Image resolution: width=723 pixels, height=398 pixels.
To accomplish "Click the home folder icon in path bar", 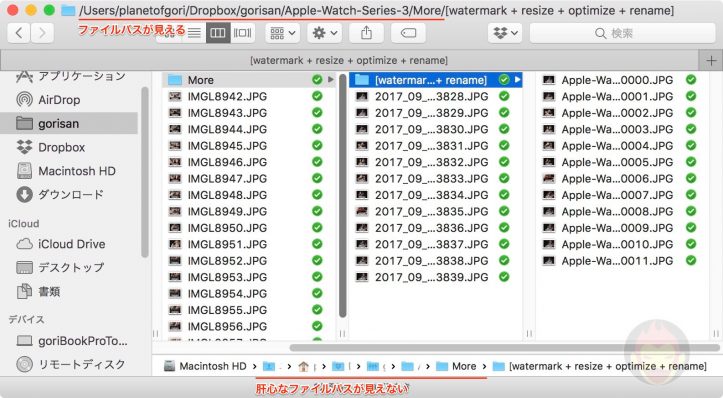I will pyautogui.click(x=303, y=367).
